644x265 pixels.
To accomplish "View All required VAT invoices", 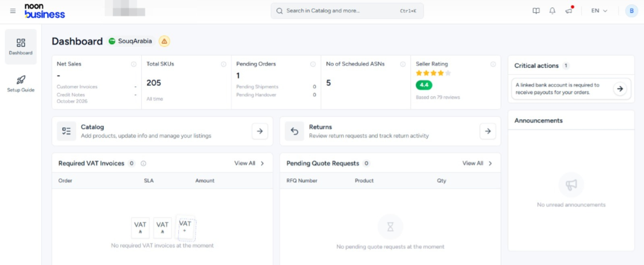I will point(244,163).
